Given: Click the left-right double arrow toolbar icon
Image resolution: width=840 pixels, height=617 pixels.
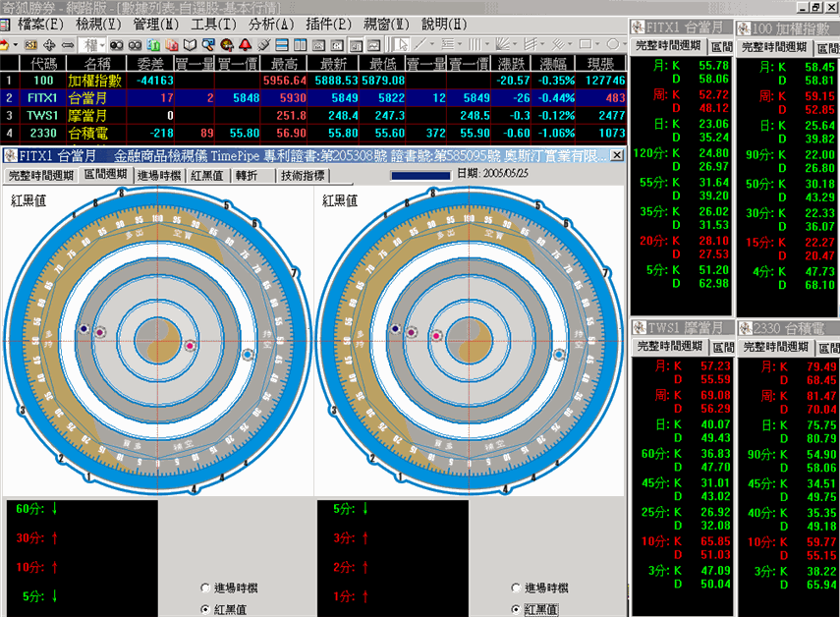Looking at the screenshot, I should (x=68, y=45).
